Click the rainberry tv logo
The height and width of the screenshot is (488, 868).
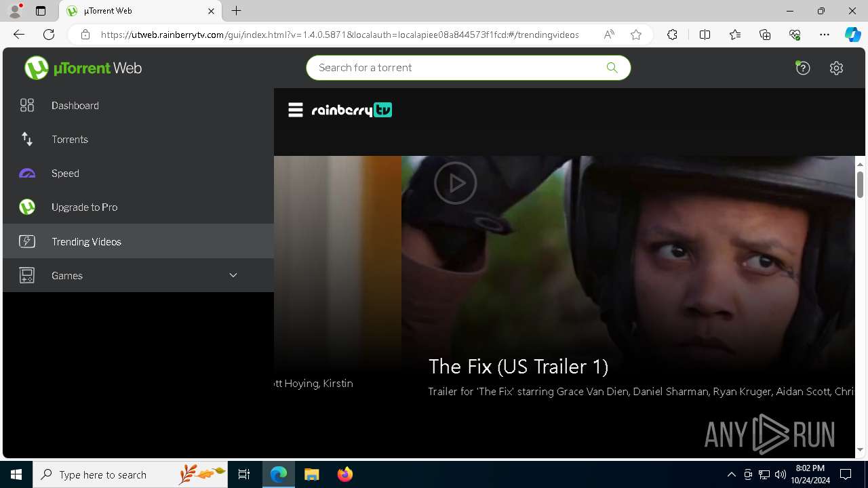(352, 110)
